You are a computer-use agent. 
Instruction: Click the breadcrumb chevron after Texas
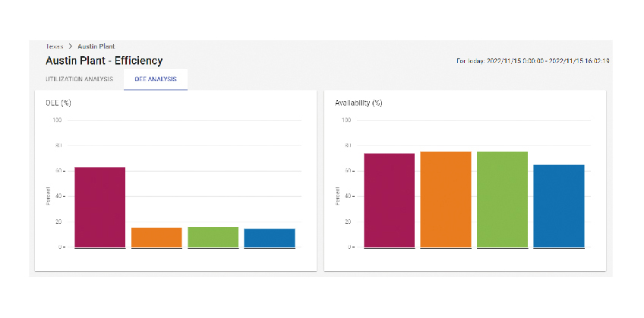71,46
